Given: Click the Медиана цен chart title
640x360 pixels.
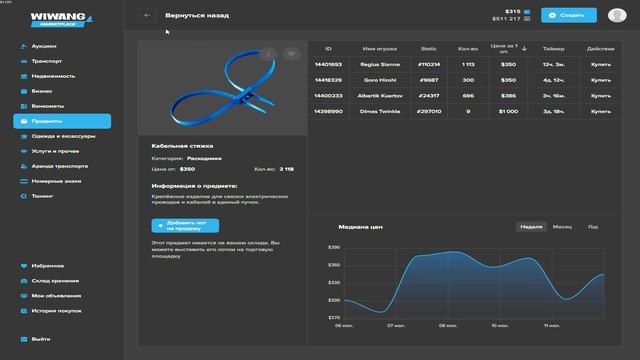Looking at the screenshot, I should pos(360,227).
